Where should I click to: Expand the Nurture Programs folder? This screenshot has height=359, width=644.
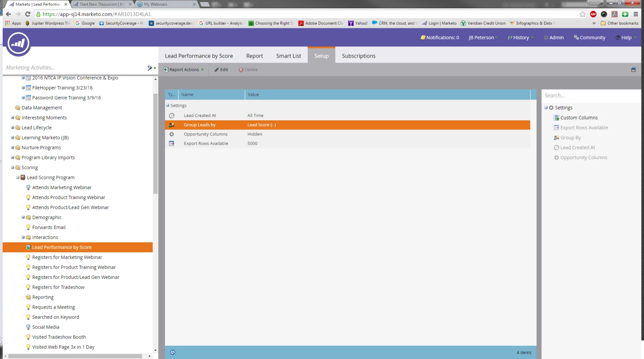(12, 147)
